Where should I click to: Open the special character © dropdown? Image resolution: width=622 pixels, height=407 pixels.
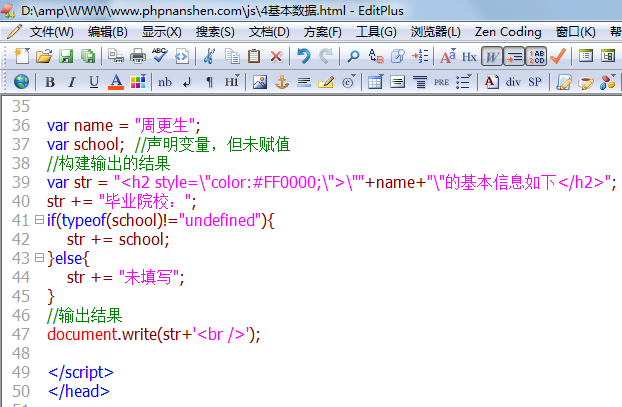348,82
